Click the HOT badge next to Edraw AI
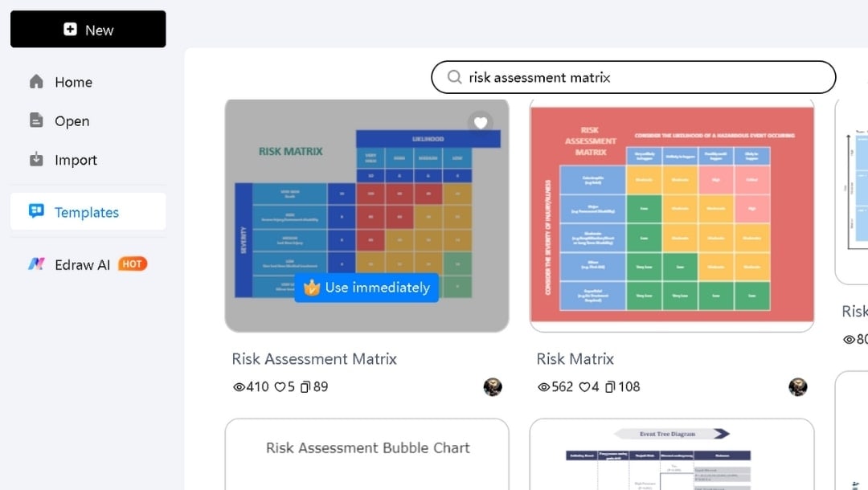The height and width of the screenshot is (490, 868). tap(132, 263)
